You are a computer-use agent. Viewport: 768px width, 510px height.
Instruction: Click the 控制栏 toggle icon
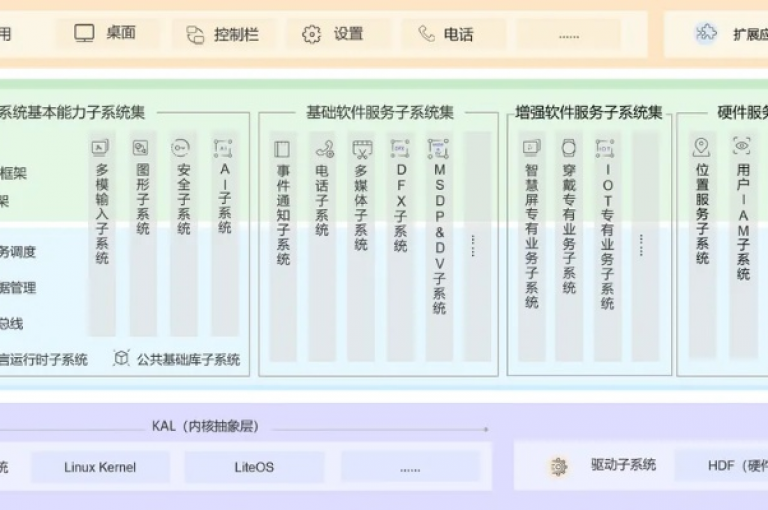(195, 35)
